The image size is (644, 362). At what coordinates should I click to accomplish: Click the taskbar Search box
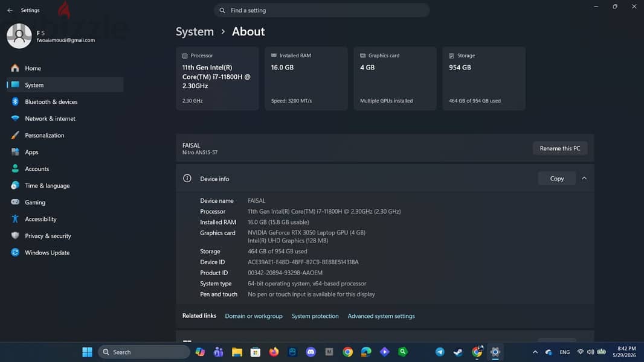pos(144,352)
